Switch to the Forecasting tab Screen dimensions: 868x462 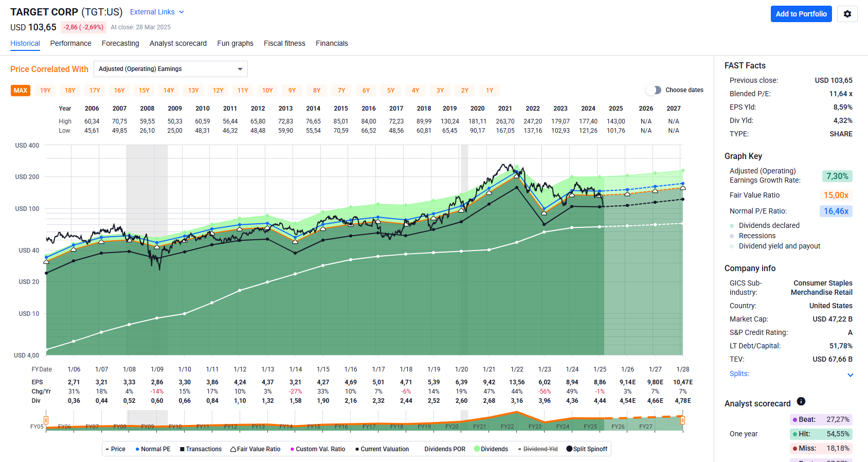coord(120,43)
